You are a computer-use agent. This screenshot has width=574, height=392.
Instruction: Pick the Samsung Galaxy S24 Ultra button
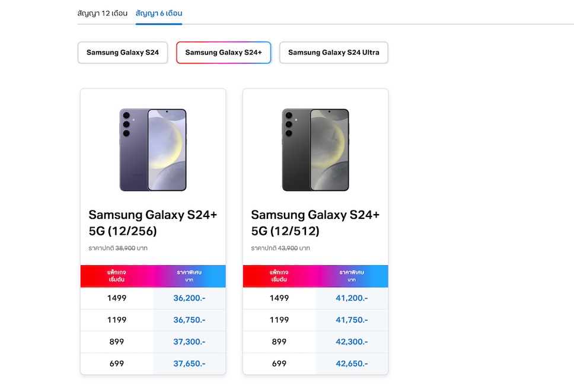pos(333,53)
